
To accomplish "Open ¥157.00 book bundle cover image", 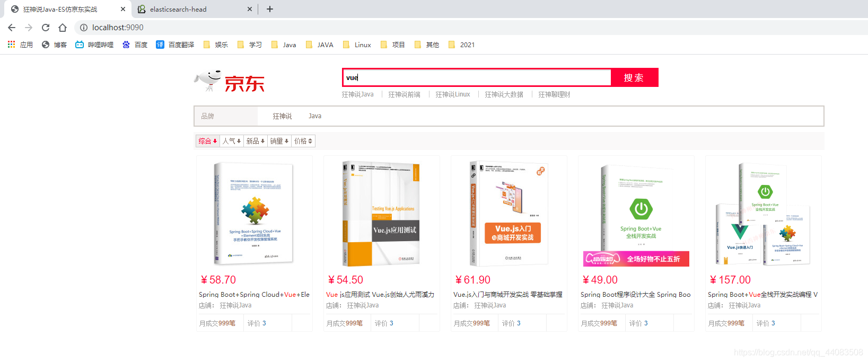I will click(764, 213).
